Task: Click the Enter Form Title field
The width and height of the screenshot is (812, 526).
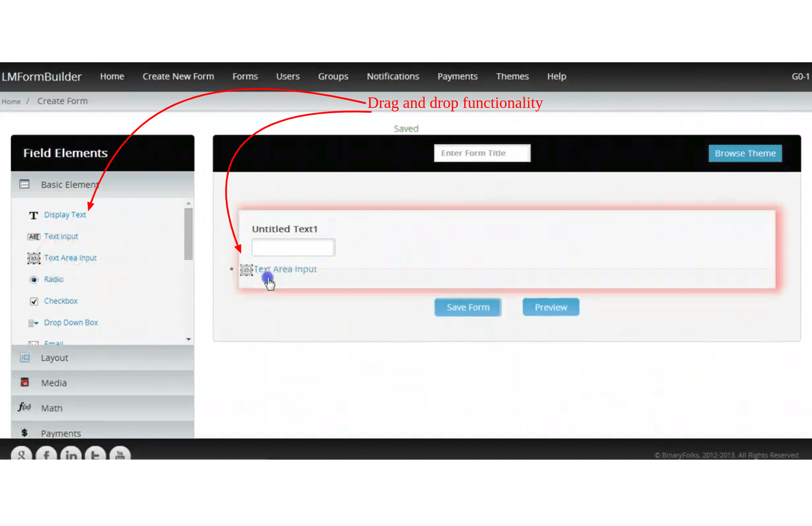Action: point(482,153)
